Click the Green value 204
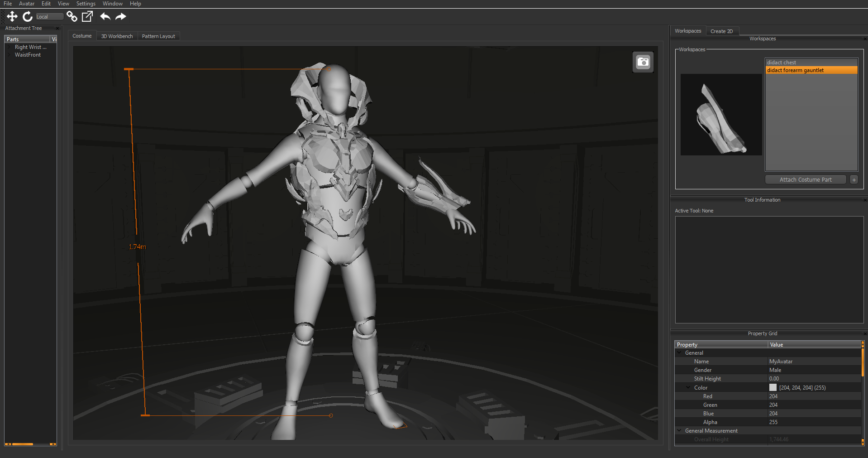The image size is (868, 458). (773, 405)
